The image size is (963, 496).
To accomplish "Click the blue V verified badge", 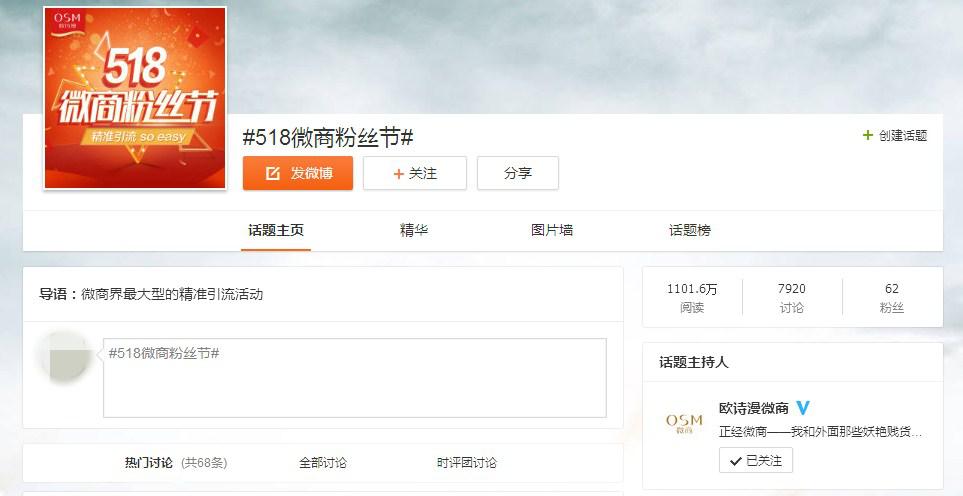I will tap(803, 408).
